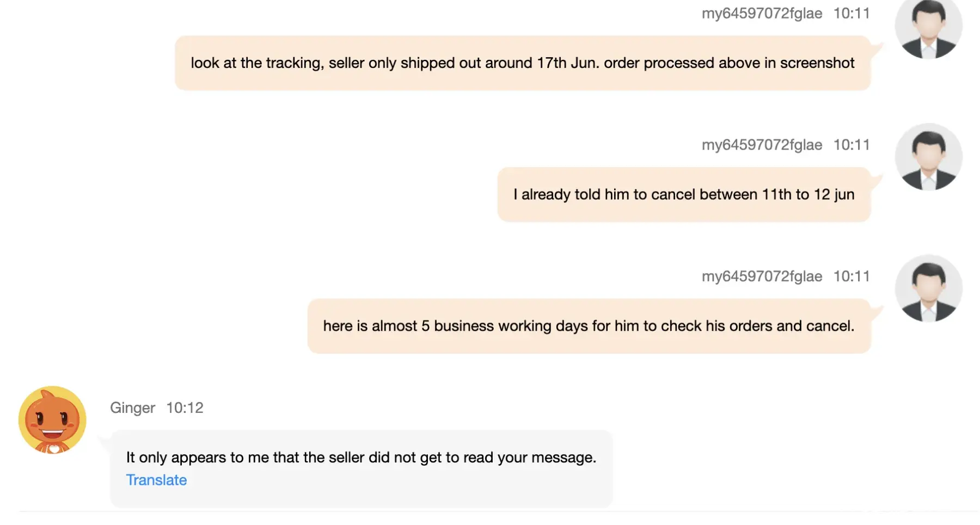Click the avatar beside the business days message

point(928,288)
